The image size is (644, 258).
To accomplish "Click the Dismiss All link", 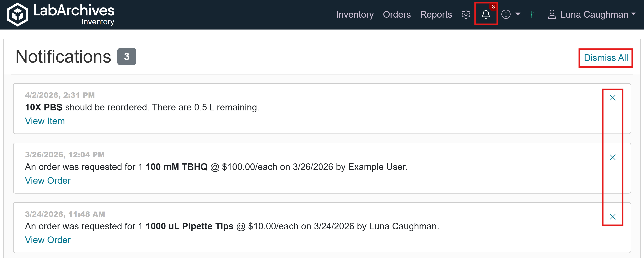I will point(606,58).
